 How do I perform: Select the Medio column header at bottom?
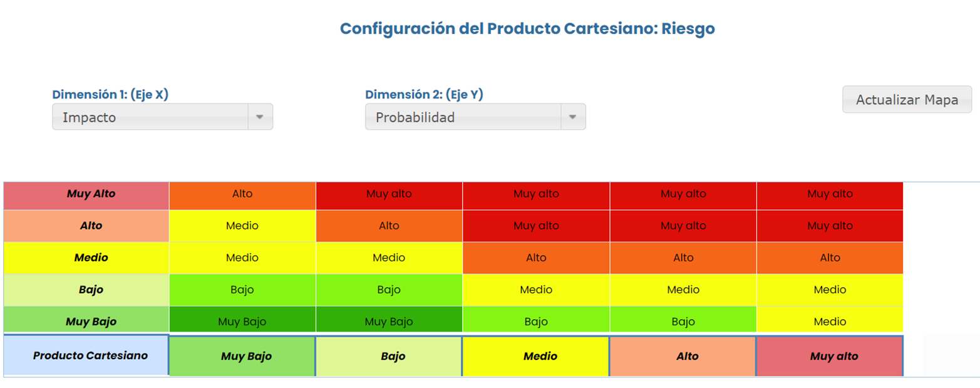[x=536, y=356]
